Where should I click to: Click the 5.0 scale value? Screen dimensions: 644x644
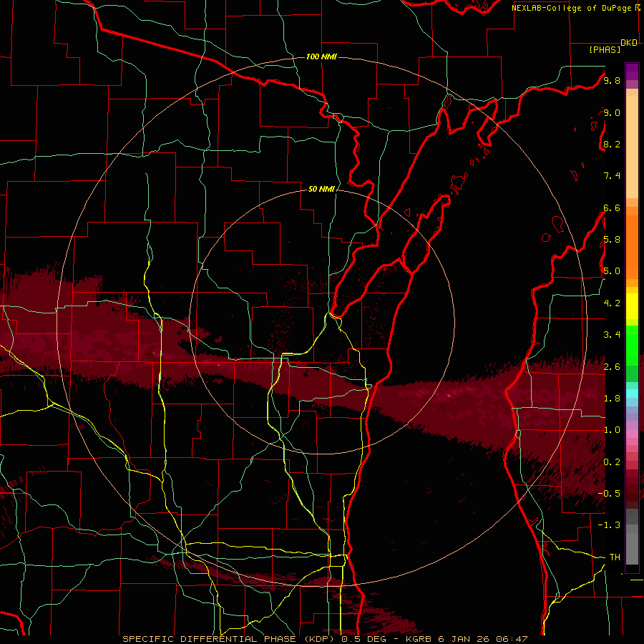click(612, 271)
